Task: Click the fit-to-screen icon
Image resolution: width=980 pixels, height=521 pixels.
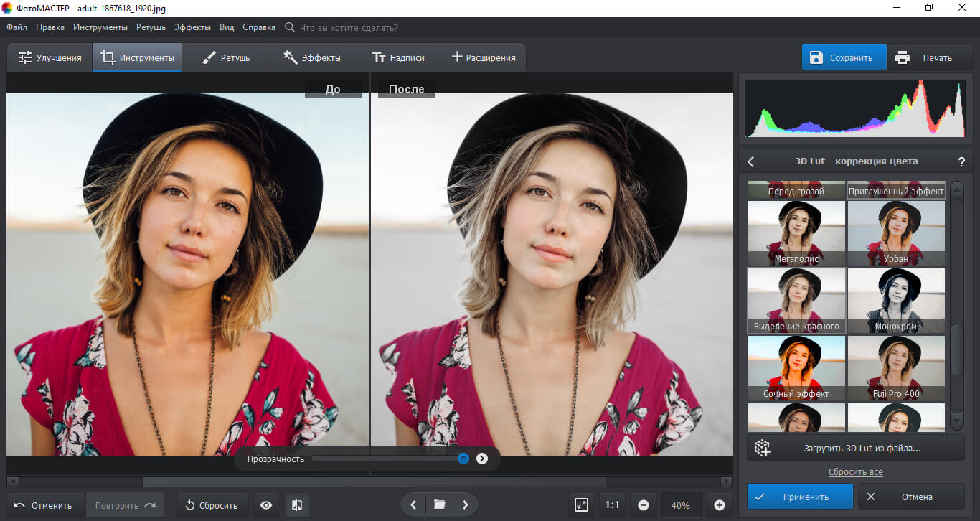Action: click(582, 505)
